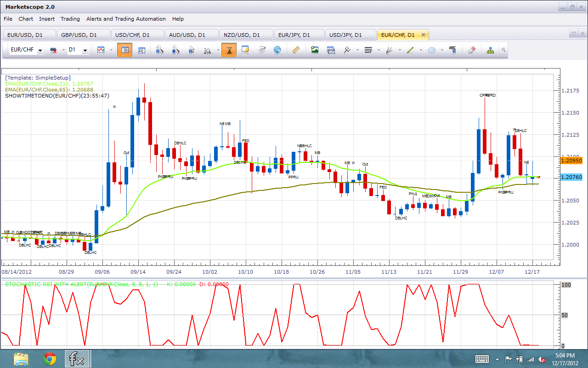Show hidden tray icons arrow
This screenshot has height=368, width=588.
[498, 359]
